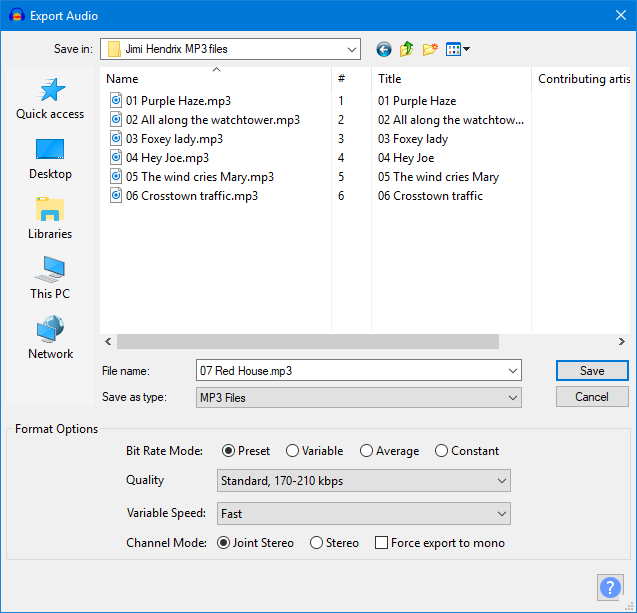Click the blue help question mark icon
The width and height of the screenshot is (637, 613).
click(x=610, y=587)
